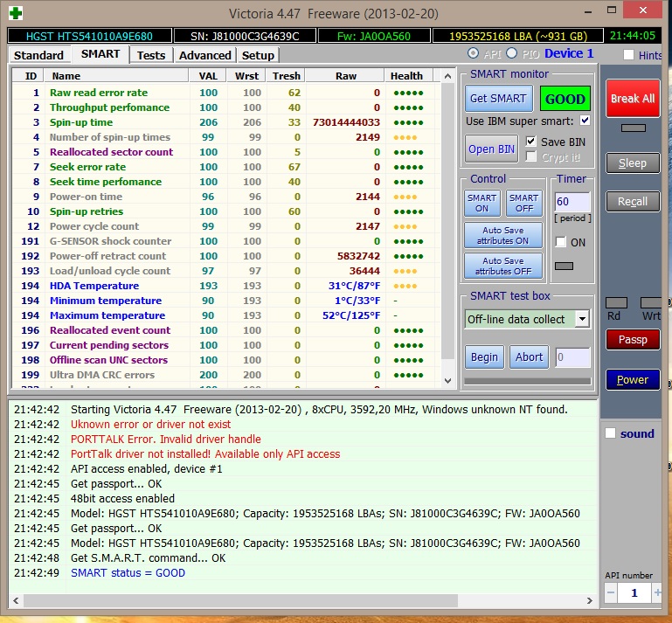This screenshot has width=672, height=623.
Task: Open the SMART tab
Action: (100, 54)
